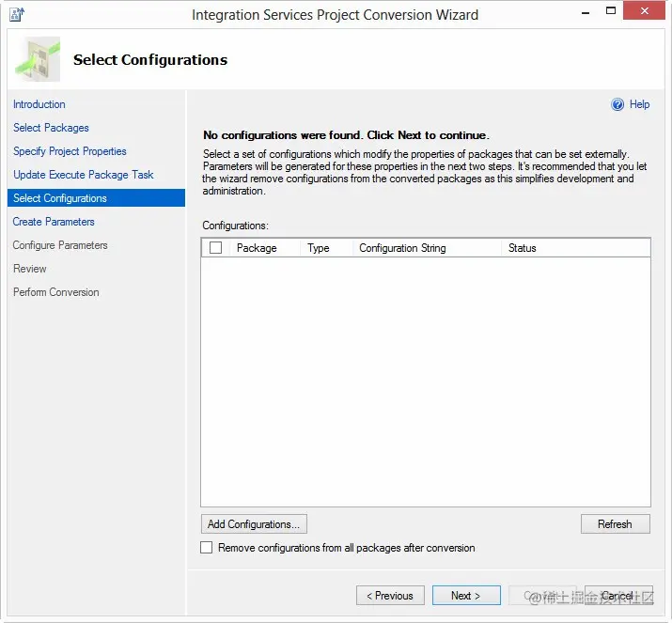This screenshot has height=623, width=672.
Task: Jump to Specify Project Properties step
Action: (x=70, y=151)
